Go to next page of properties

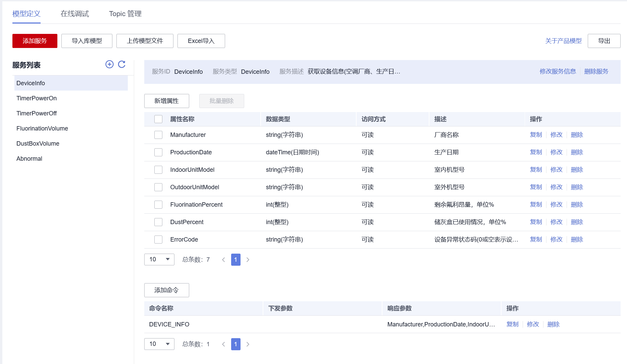pyautogui.click(x=248, y=259)
